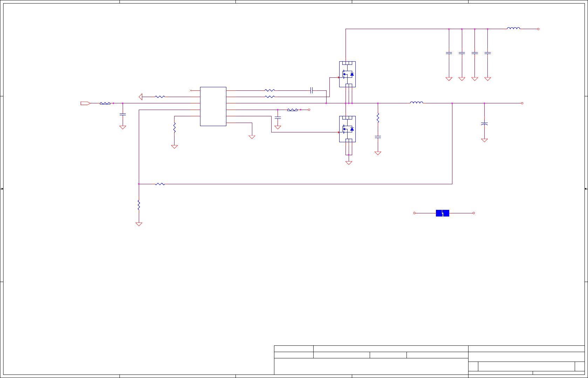Select the fuse symbol on the input line

(x=105, y=103)
